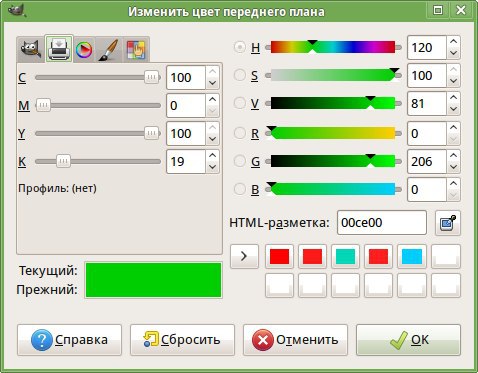478x373 pixels.
Task: Click the C value field showing 100
Action: pyautogui.click(x=186, y=77)
